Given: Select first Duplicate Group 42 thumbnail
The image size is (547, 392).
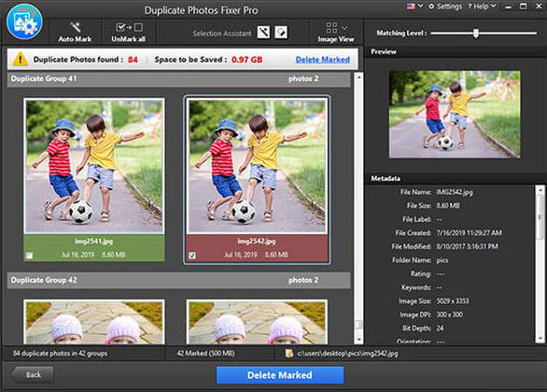Looking at the screenshot, I should [94, 322].
